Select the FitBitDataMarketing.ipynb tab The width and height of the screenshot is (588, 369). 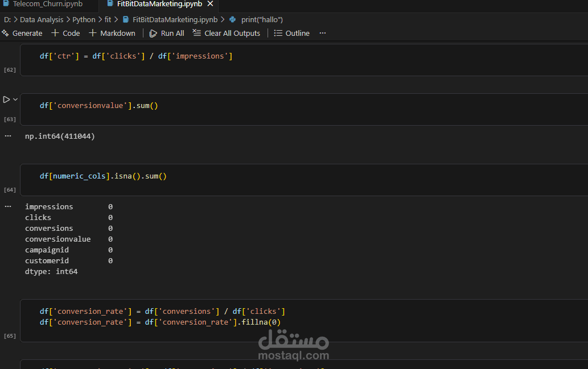coord(159,4)
